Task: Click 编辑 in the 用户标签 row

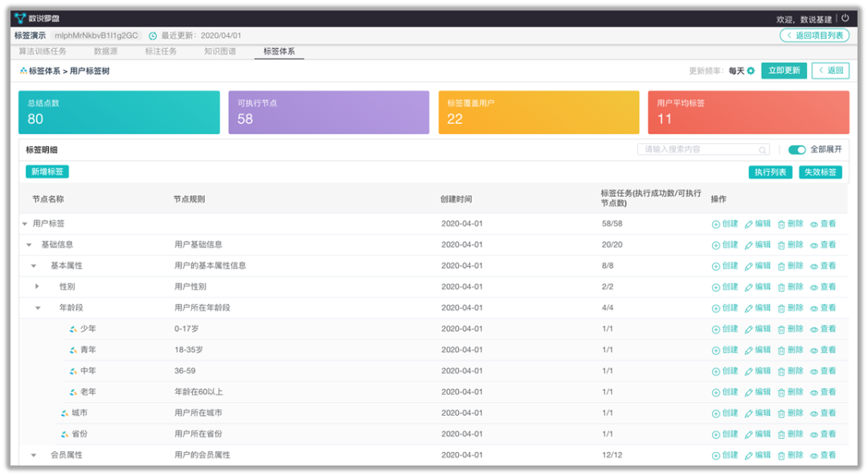Action: point(757,224)
